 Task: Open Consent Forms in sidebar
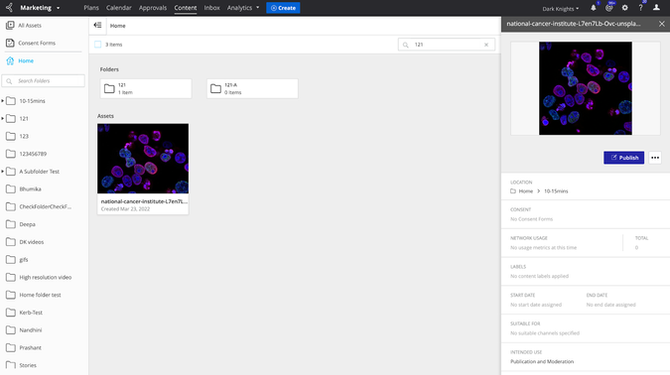(x=37, y=43)
